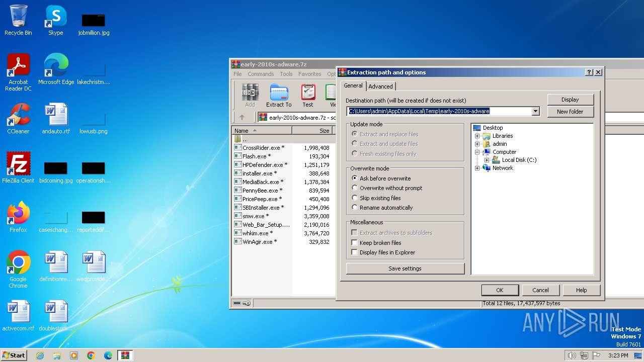Open the destination path dropdown arrow
This screenshot has width=644, height=362.
tap(535, 111)
